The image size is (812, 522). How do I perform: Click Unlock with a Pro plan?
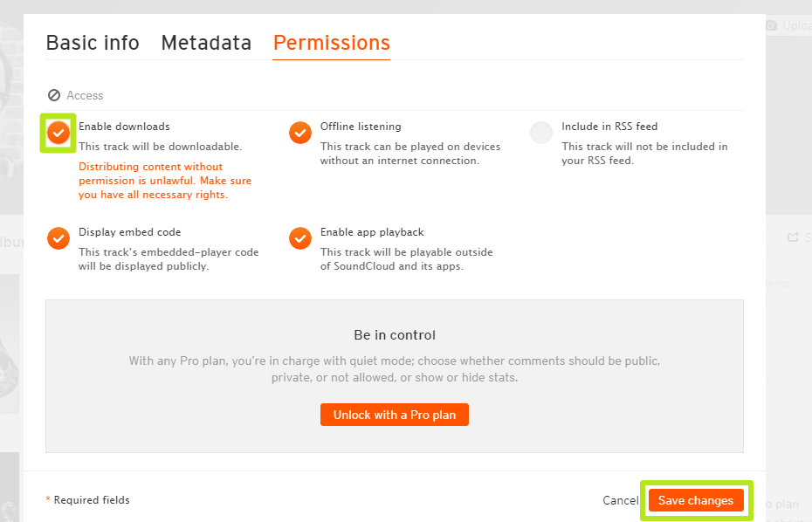click(394, 415)
